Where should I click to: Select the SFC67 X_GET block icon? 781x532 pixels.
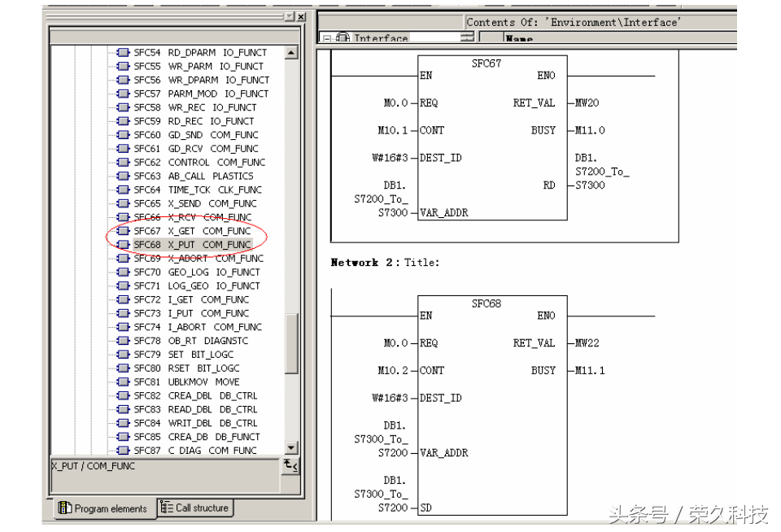pyautogui.click(x=124, y=231)
